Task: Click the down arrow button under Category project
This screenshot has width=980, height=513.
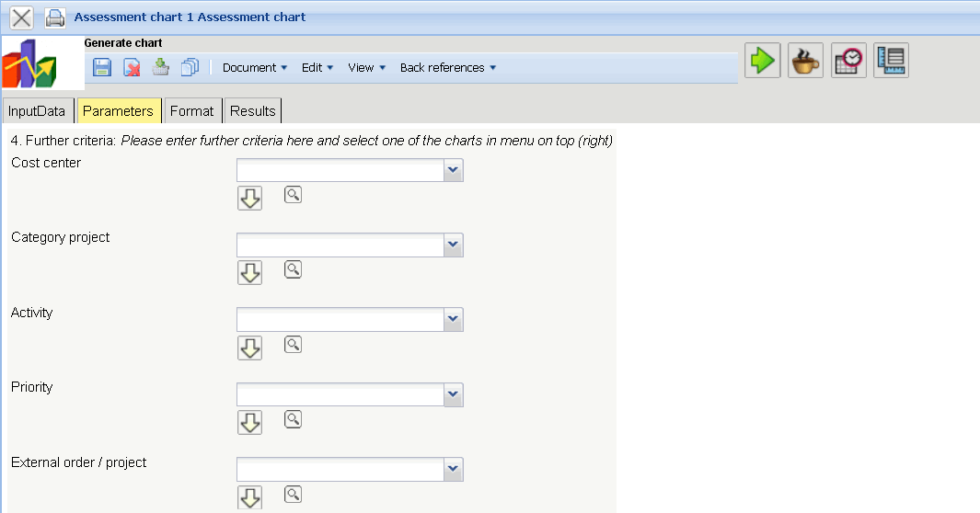Action: [x=249, y=272]
